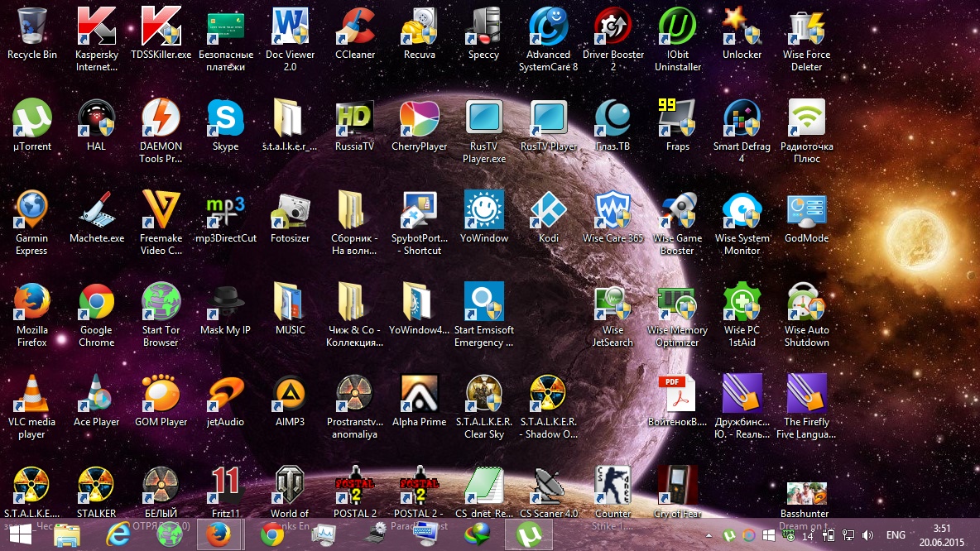Launch Kaspersky Internet Security shortcut
The image size is (980, 551).
96,26
